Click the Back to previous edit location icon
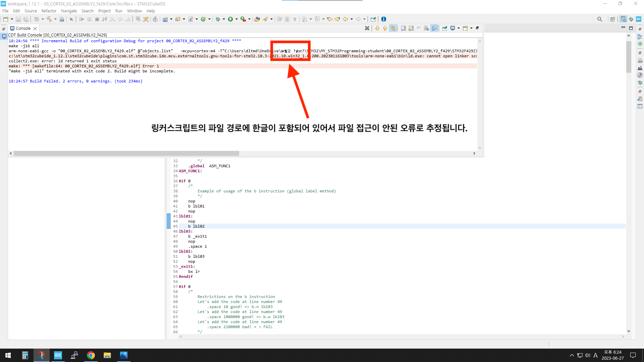644x362 pixels. click(330, 19)
